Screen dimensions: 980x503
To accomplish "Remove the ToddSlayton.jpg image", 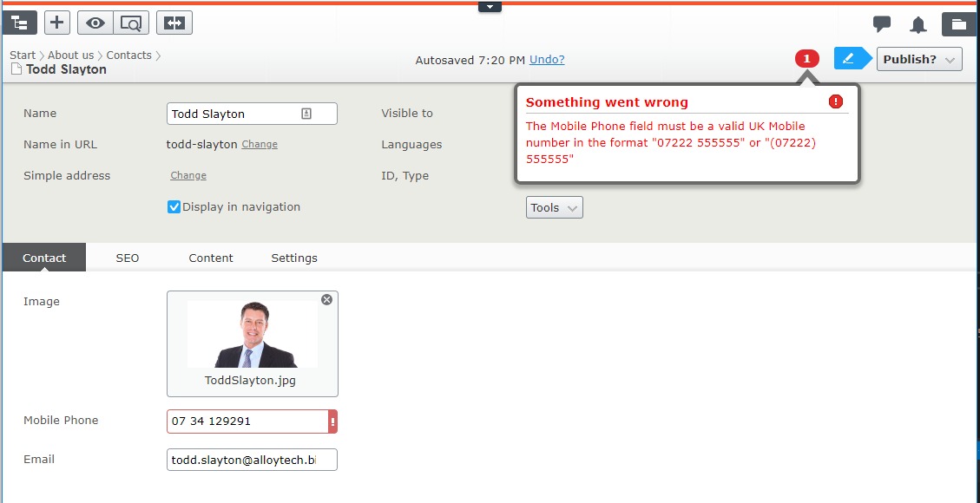I will click(x=326, y=300).
